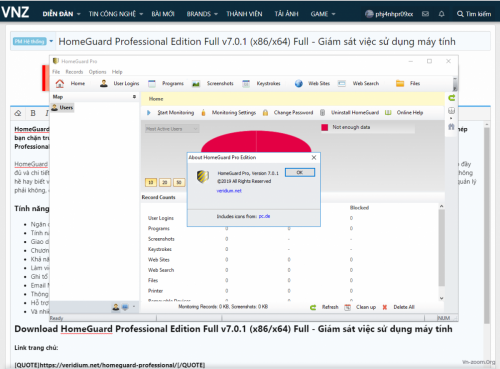Click the Keystrokes row in Record Counts
The image size is (500, 369).
250,249
